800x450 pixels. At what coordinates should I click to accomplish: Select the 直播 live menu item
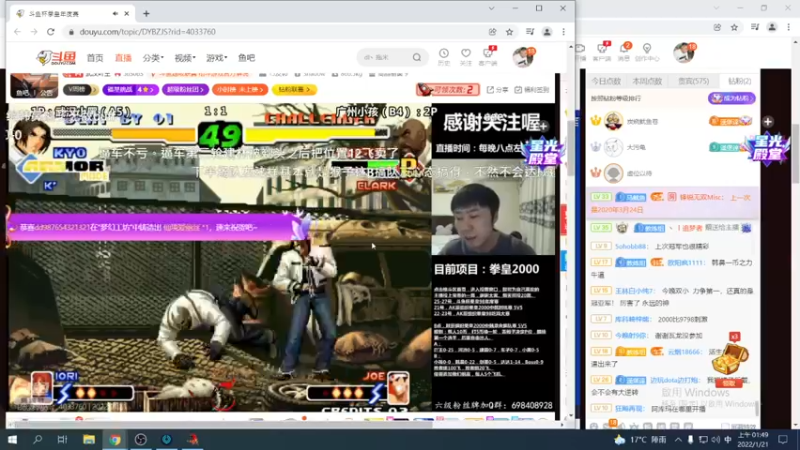click(123, 58)
